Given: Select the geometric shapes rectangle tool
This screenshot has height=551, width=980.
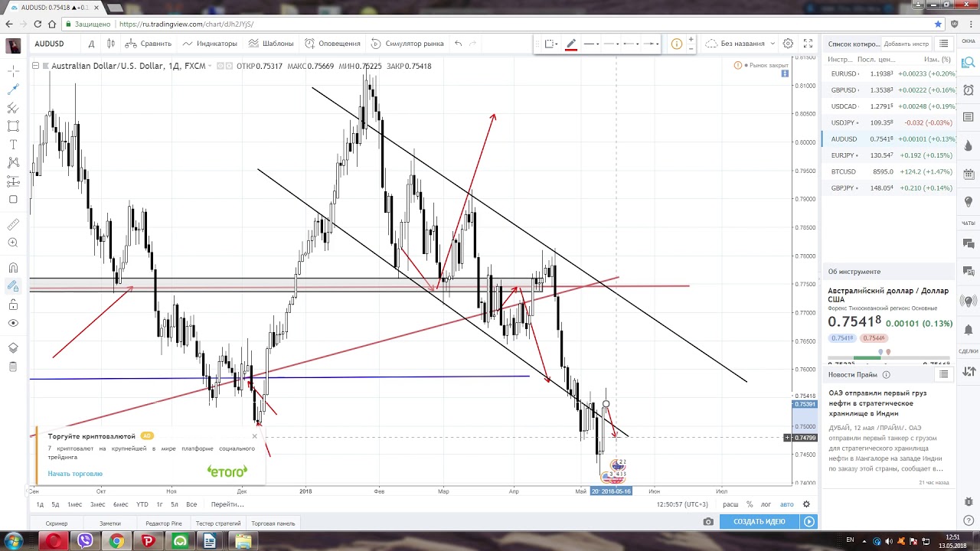Looking at the screenshot, I should [x=13, y=126].
